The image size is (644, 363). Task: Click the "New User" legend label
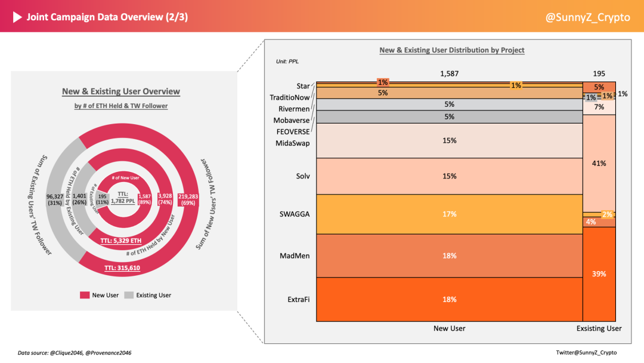[105, 295]
